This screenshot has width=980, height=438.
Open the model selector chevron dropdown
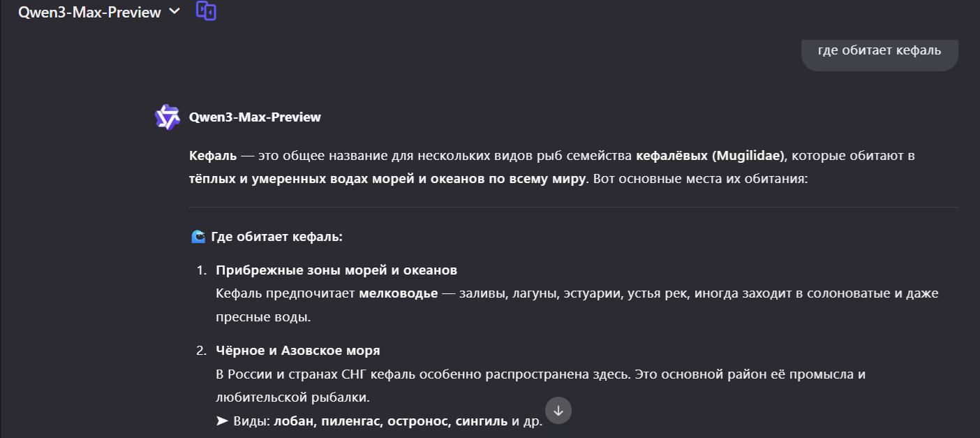[x=175, y=11]
